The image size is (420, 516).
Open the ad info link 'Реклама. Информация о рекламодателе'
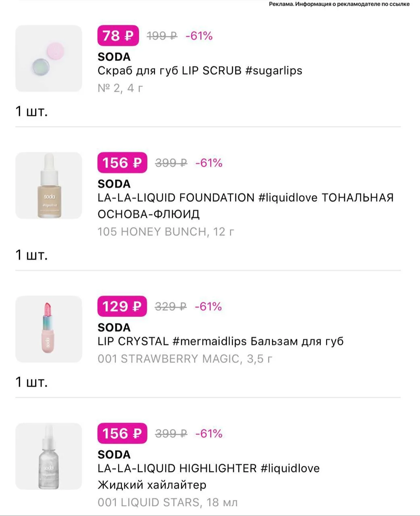pyautogui.click(x=339, y=4)
